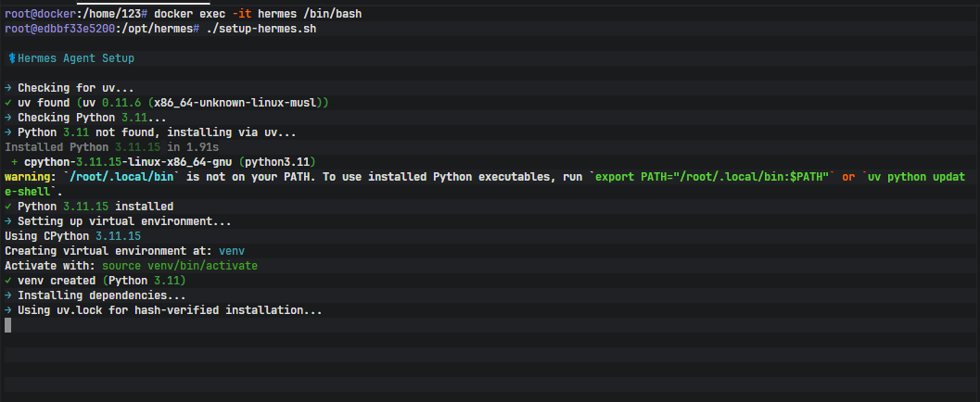Click the checkmark beside 'Python 3.11.15 installed'
Viewport: 980px width, 402px height.
coord(8,206)
